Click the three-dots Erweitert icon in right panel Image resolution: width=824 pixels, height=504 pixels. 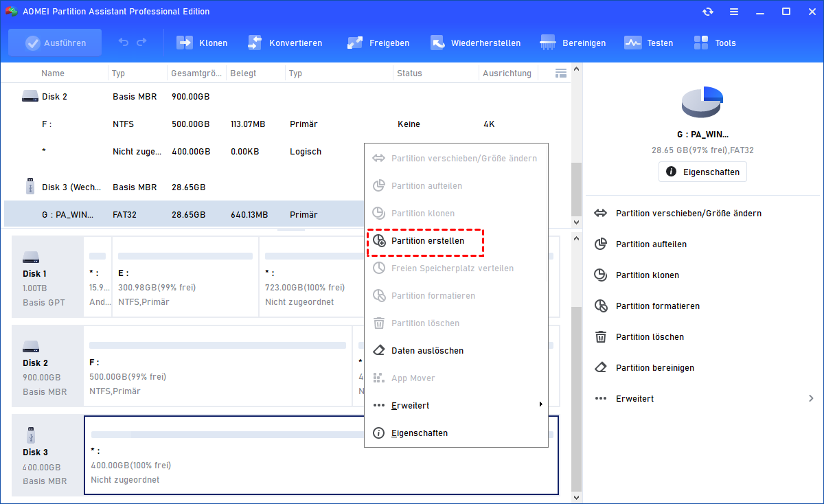(x=601, y=399)
